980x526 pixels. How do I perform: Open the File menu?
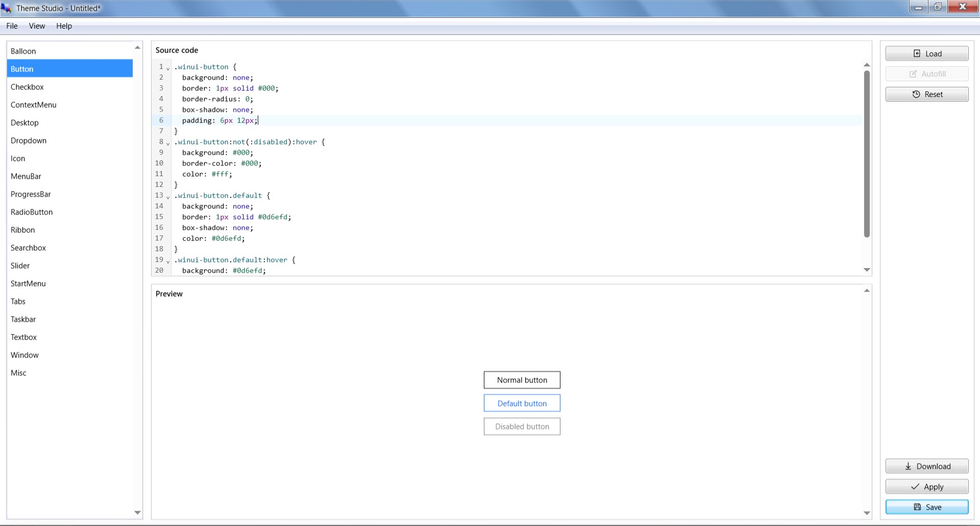click(x=12, y=26)
